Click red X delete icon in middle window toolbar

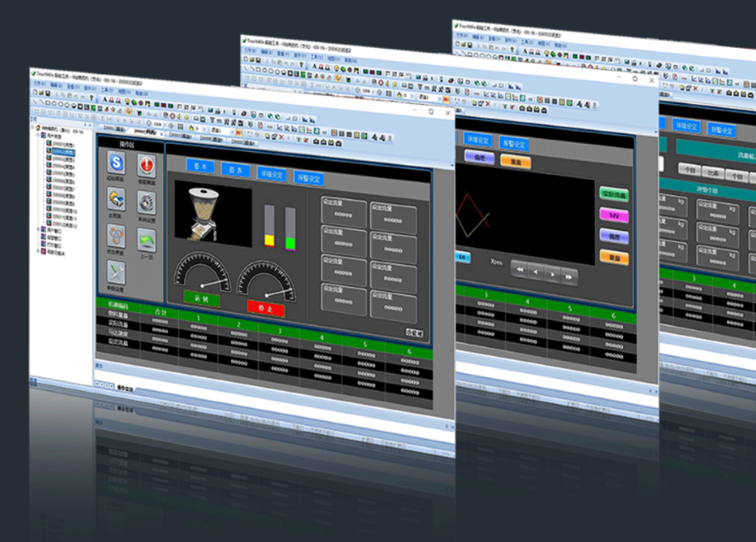488,104
